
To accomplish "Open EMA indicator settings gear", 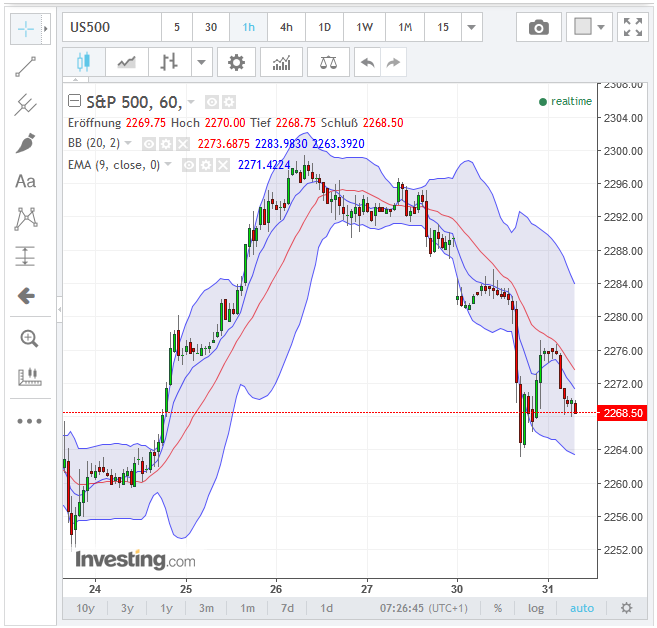I will tap(206, 165).
